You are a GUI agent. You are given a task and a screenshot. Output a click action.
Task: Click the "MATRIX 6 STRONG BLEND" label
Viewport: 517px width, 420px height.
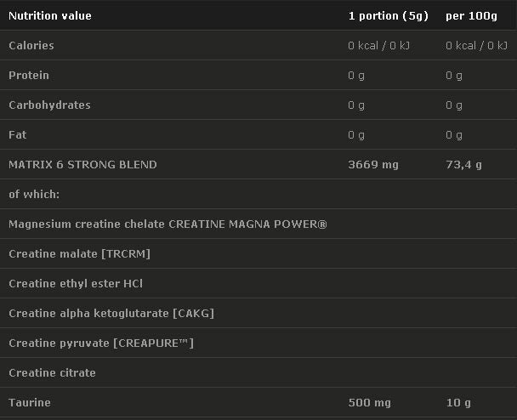(82, 164)
